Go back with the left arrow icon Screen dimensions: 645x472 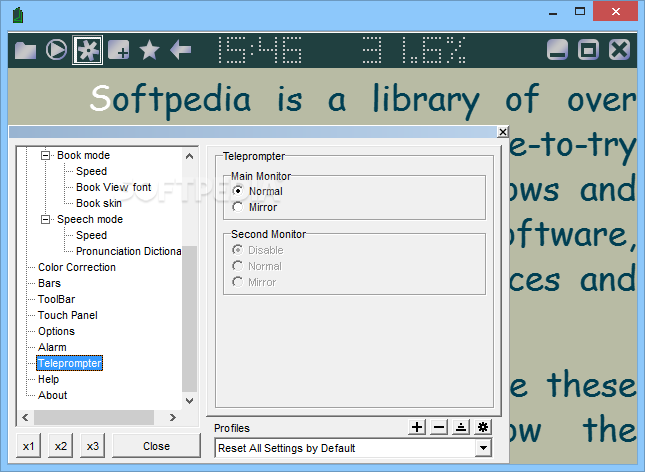[181, 50]
